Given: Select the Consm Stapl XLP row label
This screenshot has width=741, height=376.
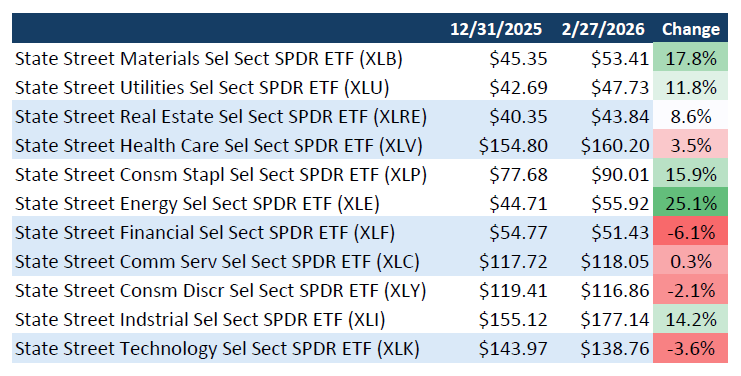Looking at the screenshot, I should click(x=221, y=175).
